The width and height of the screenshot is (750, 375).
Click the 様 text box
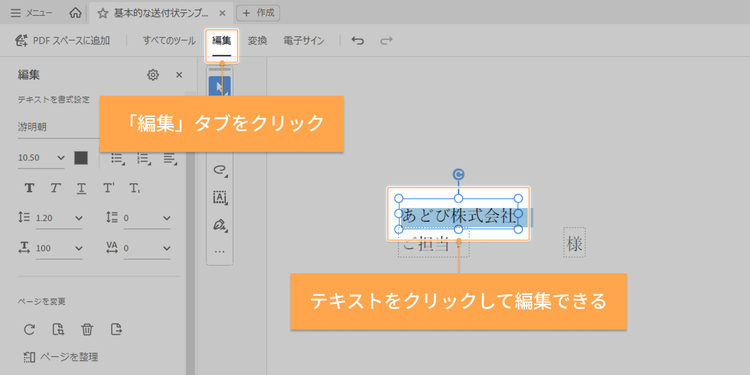tap(574, 243)
